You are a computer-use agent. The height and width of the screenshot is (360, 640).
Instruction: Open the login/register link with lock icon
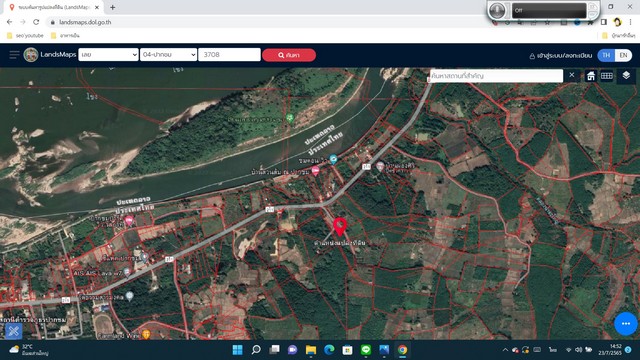coord(560,56)
